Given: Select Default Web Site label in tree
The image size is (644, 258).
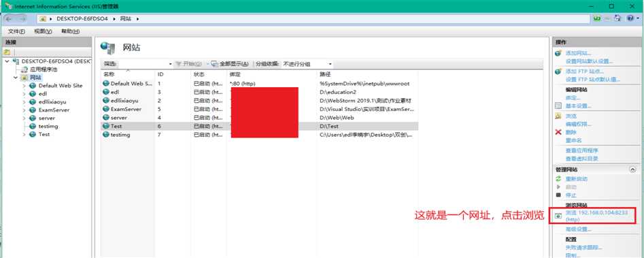Looking at the screenshot, I should [x=61, y=86].
